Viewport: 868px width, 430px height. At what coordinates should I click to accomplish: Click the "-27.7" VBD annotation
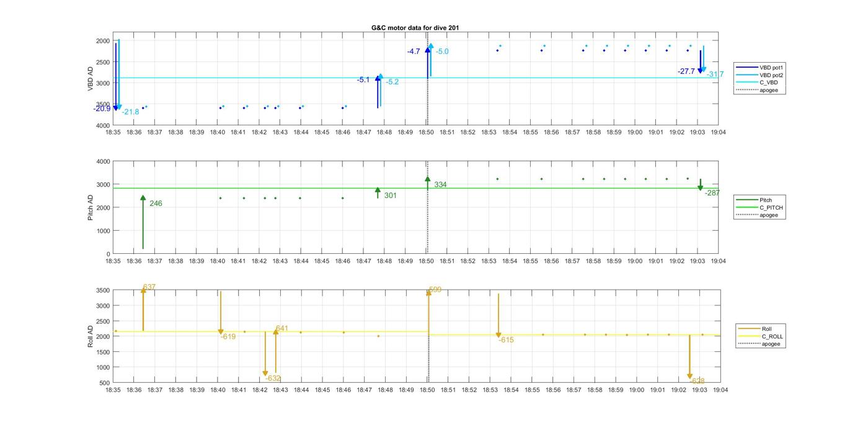(x=686, y=71)
